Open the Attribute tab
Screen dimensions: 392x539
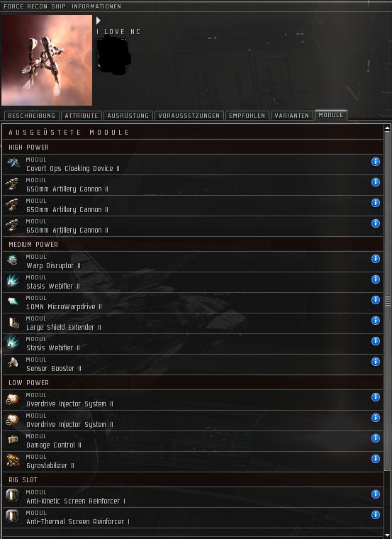(82, 116)
